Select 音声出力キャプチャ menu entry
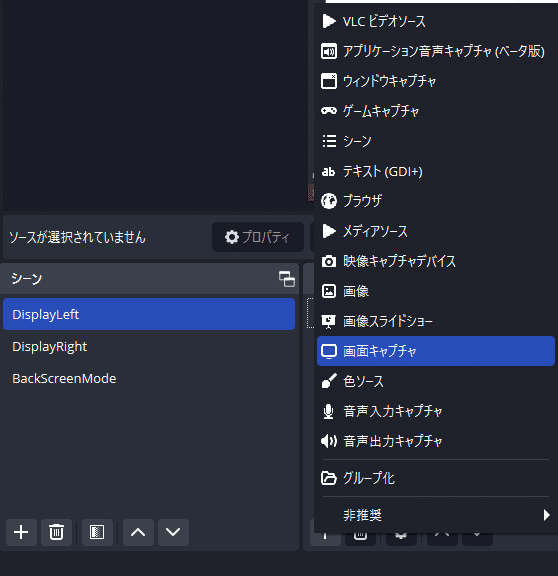This screenshot has height=576, width=558. click(436, 441)
